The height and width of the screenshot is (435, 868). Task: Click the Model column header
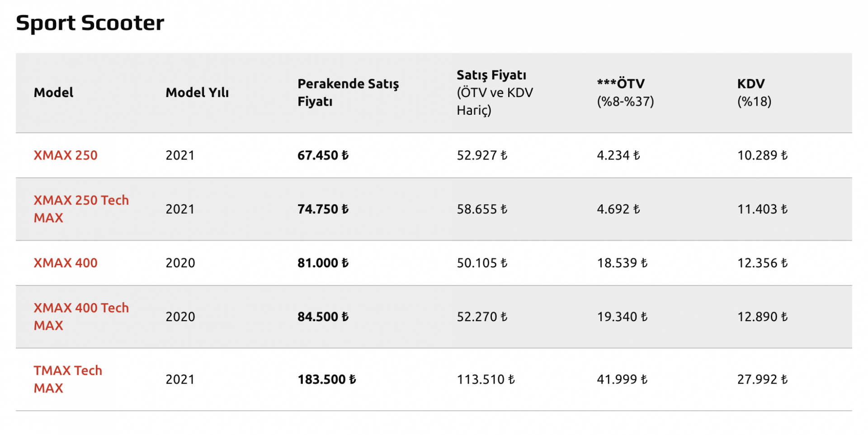click(53, 93)
